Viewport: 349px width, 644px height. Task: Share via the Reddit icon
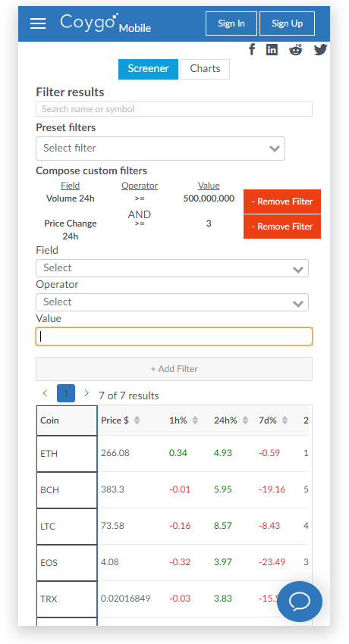click(x=296, y=50)
